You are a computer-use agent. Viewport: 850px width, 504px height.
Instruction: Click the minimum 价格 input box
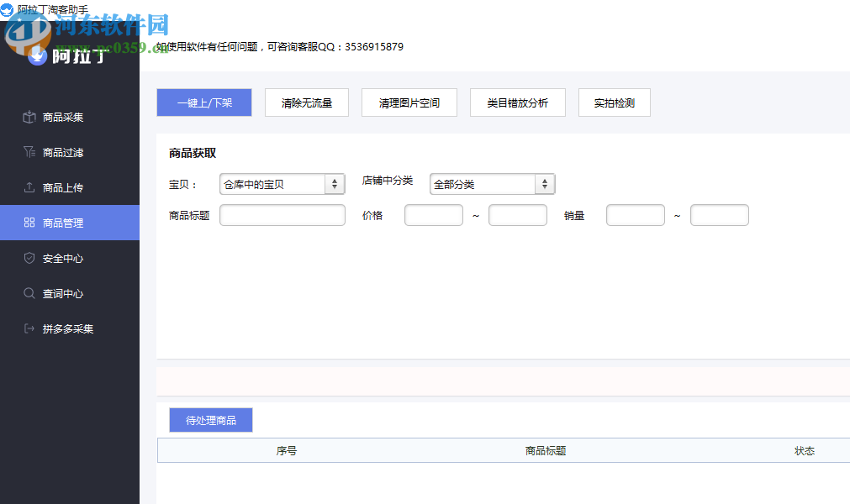(433, 214)
